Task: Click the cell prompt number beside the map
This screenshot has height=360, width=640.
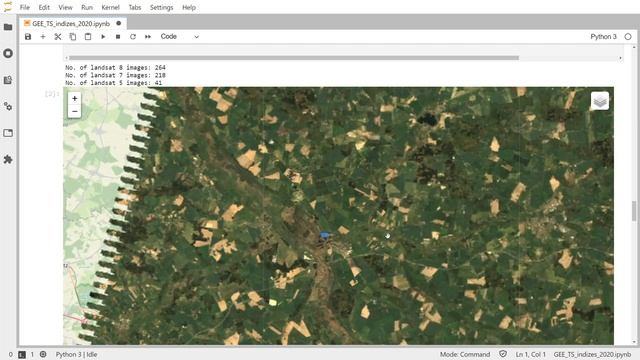Action: 52,94
